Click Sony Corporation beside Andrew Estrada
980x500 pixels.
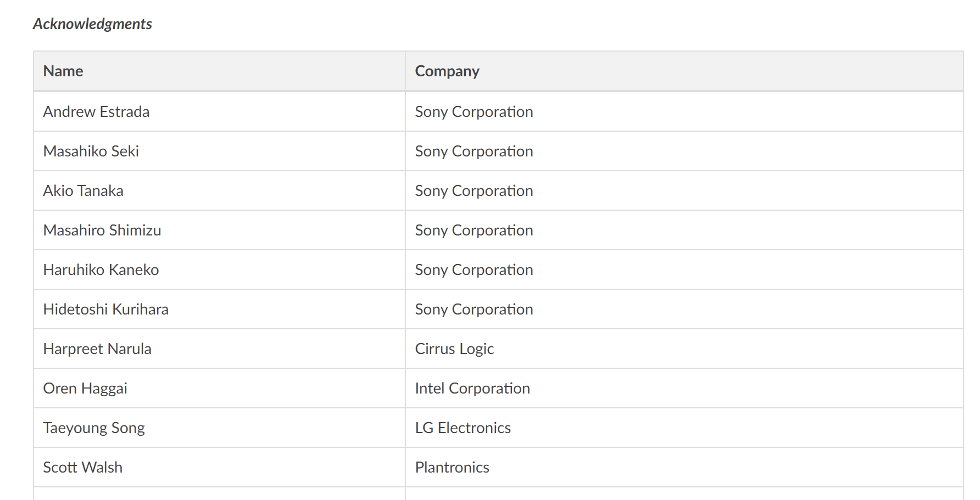click(x=474, y=112)
